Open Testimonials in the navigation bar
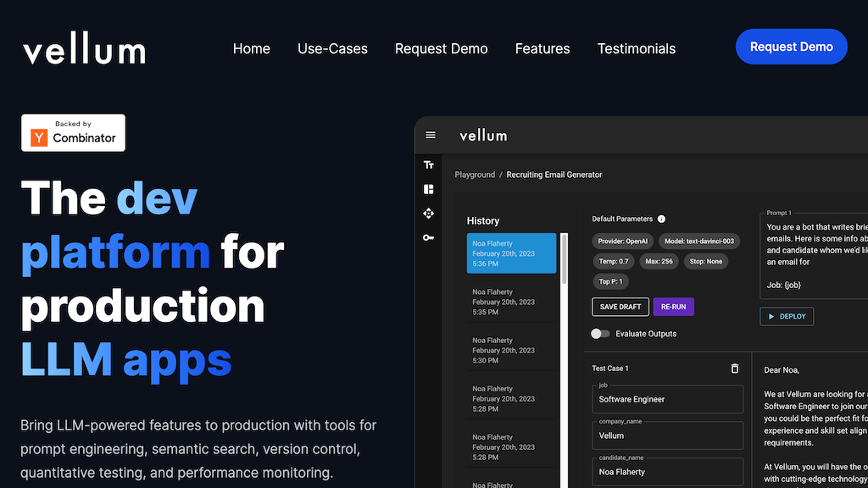This screenshot has height=488, width=868. click(636, 48)
